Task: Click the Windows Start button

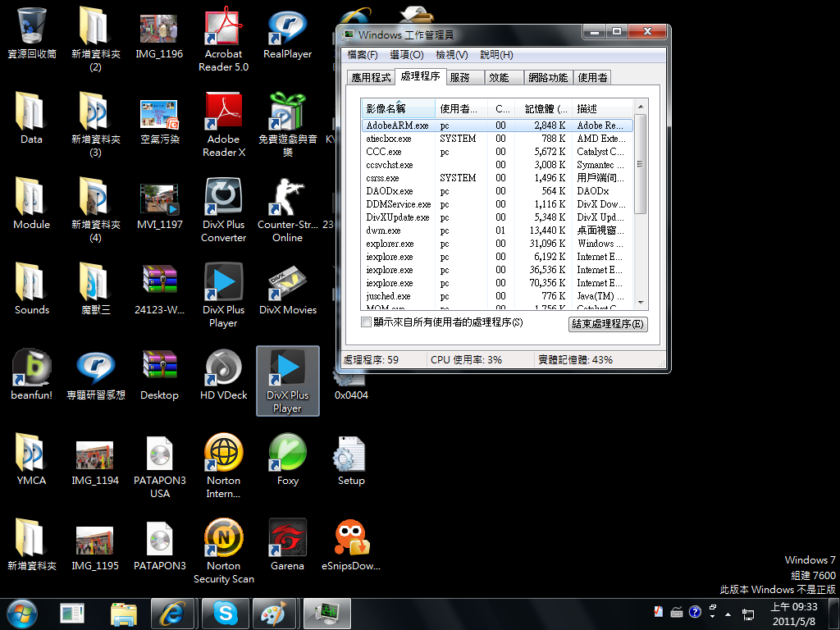Action: [21, 613]
